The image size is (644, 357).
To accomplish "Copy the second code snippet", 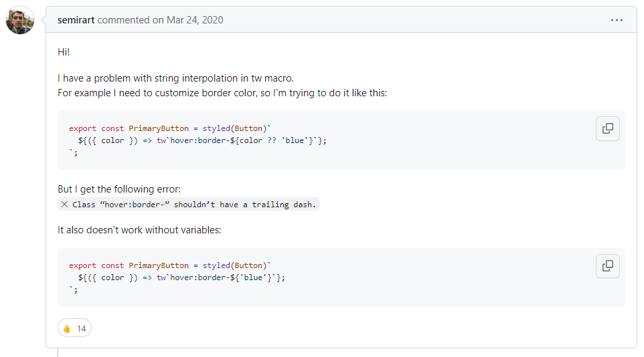I will pyautogui.click(x=607, y=265).
